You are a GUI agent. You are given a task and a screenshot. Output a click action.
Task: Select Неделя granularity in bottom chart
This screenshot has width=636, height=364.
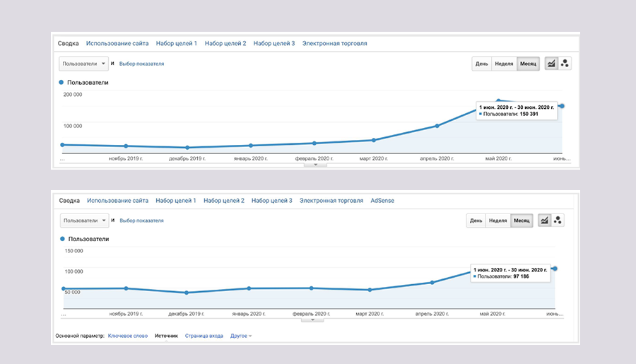click(498, 221)
